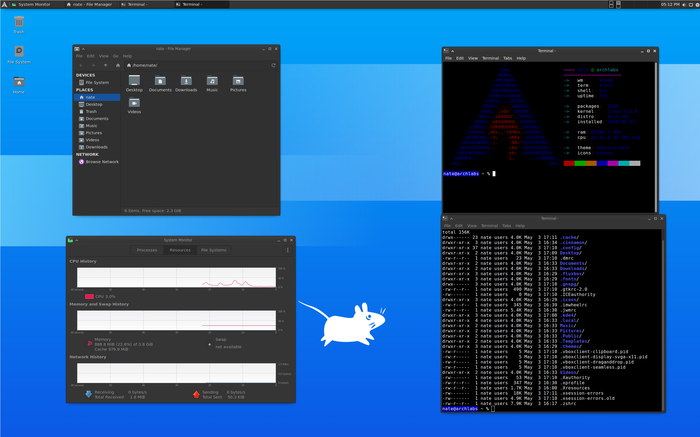The image size is (700, 437).
Task: Open Tabs menu in neofetch terminal window
Action: [508, 58]
